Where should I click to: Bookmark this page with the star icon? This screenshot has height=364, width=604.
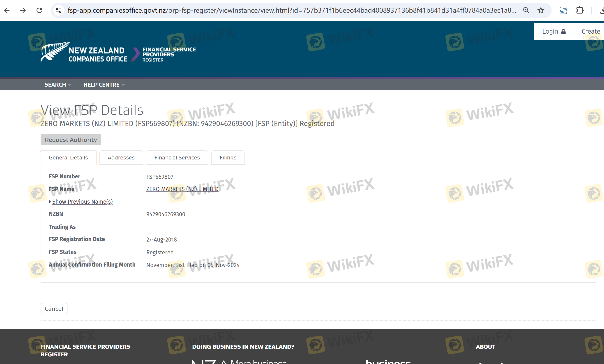coord(541,10)
